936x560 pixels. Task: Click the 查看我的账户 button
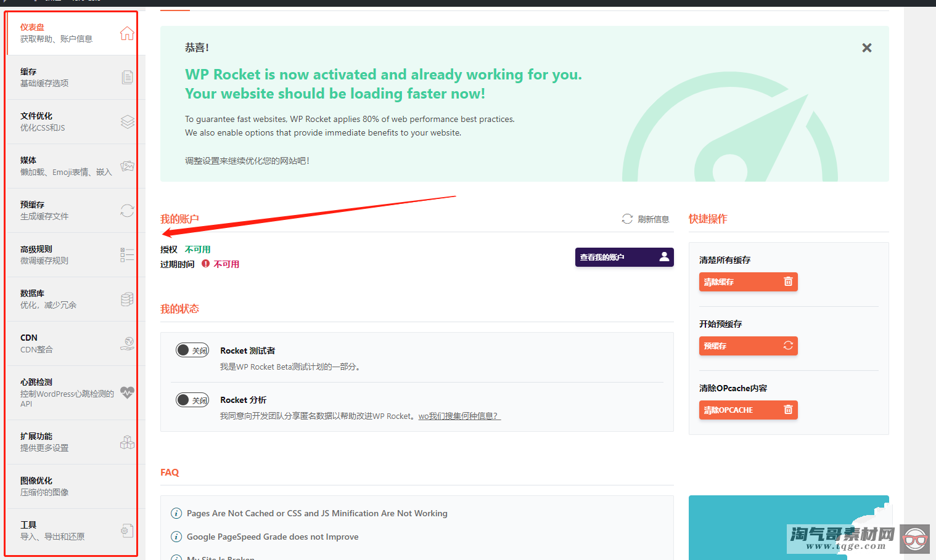pyautogui.click(x=624, y=257)
